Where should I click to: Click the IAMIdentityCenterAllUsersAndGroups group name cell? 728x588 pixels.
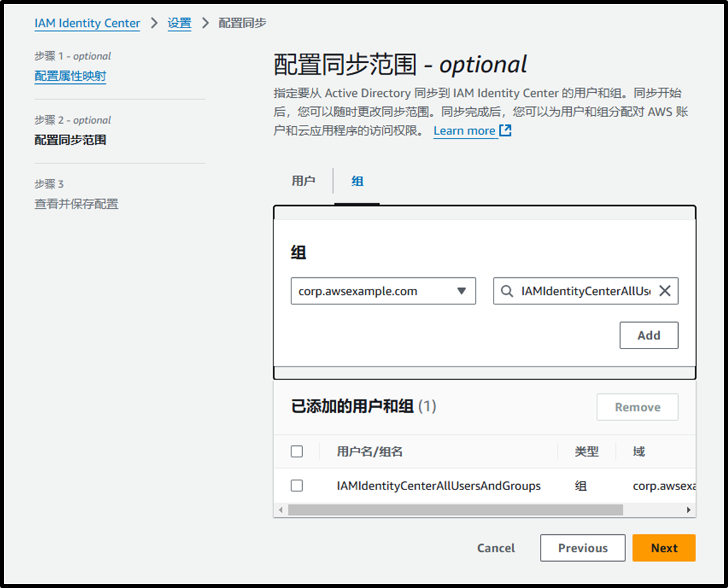pyautogui.click(x=439, y=486)
